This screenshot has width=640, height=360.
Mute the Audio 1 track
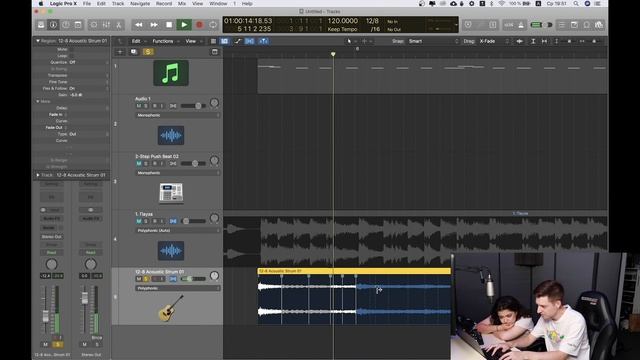139,106
